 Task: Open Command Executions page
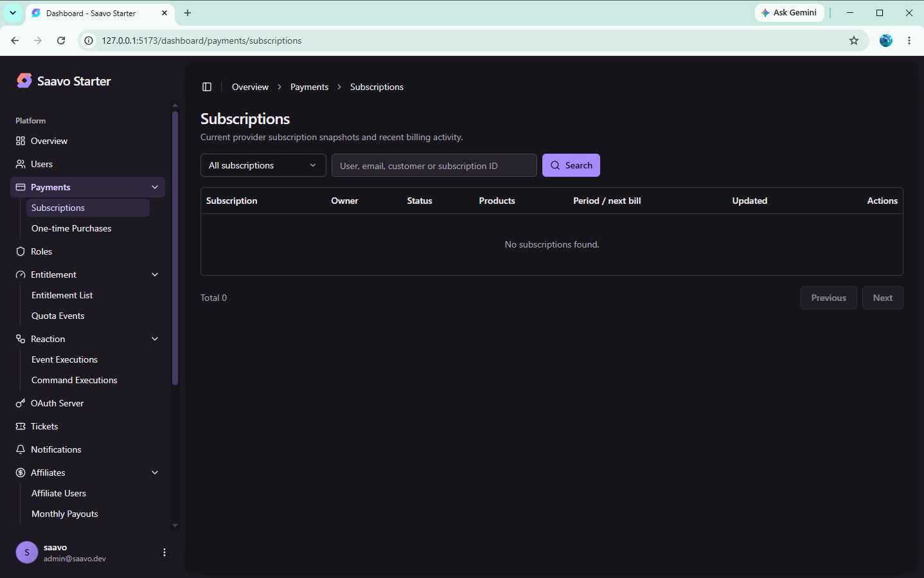[87, 380]
